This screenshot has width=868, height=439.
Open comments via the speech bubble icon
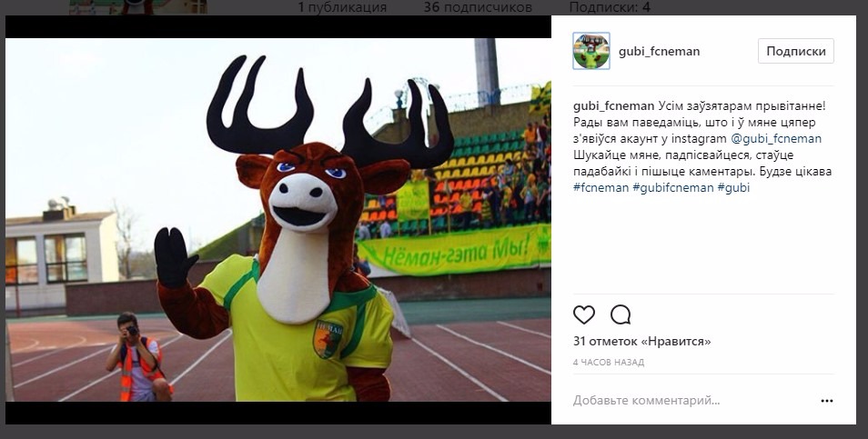click(621, 314)
